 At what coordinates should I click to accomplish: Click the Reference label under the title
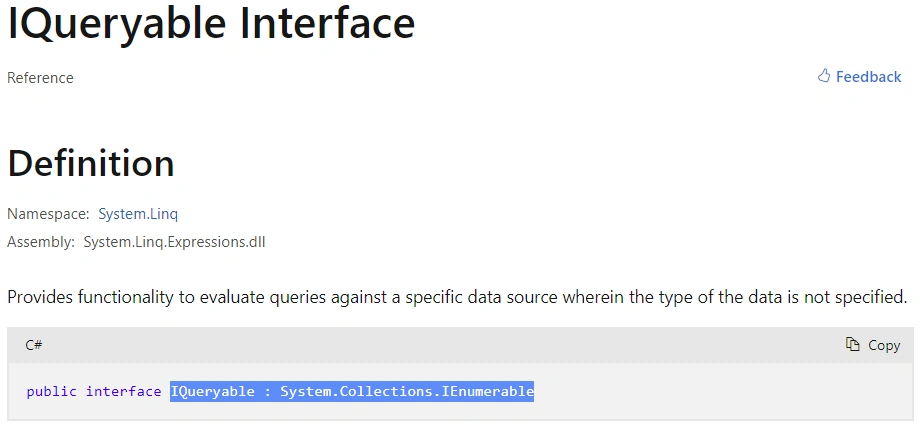coord(40,77)
